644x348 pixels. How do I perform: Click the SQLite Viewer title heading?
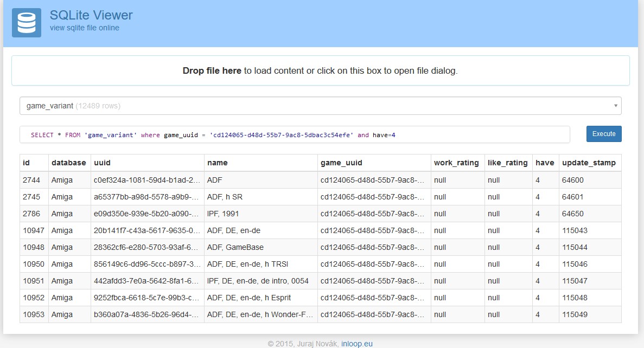point(91,15)
